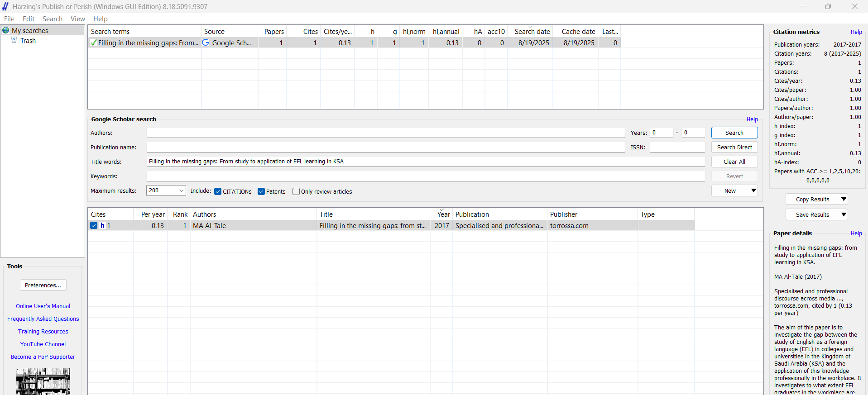Click the hI,annual column header

pyautogui.click(x=446, y=31)
